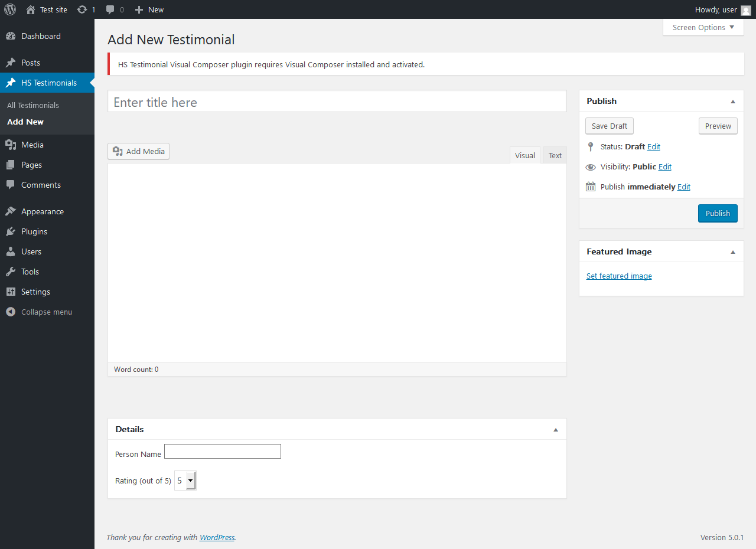Click the Visibility eye icon
The width and height of the screenshot is (756, 549).
point(591,167)
